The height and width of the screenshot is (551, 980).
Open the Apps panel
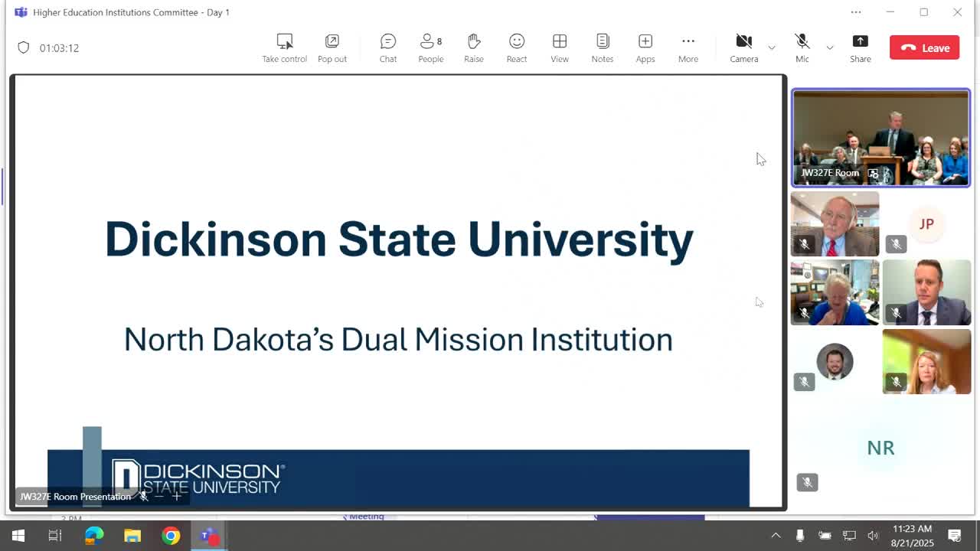pyautogui.click(x=645, y=48)
